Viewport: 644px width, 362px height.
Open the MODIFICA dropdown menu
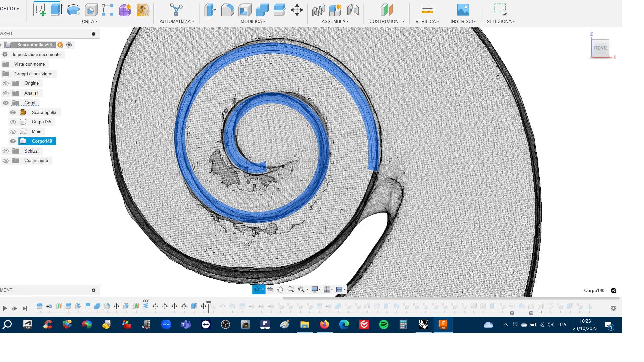(x=253, y=21)
